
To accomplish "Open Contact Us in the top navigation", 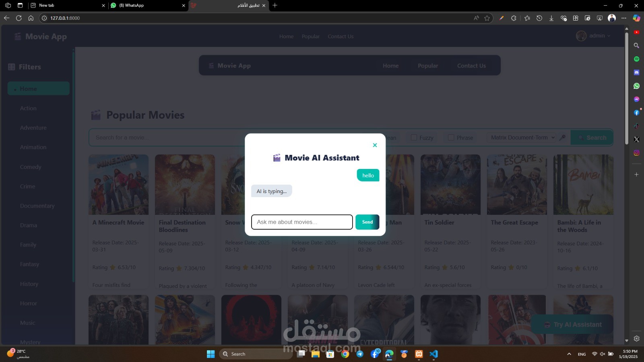I will tap(341, 36).
